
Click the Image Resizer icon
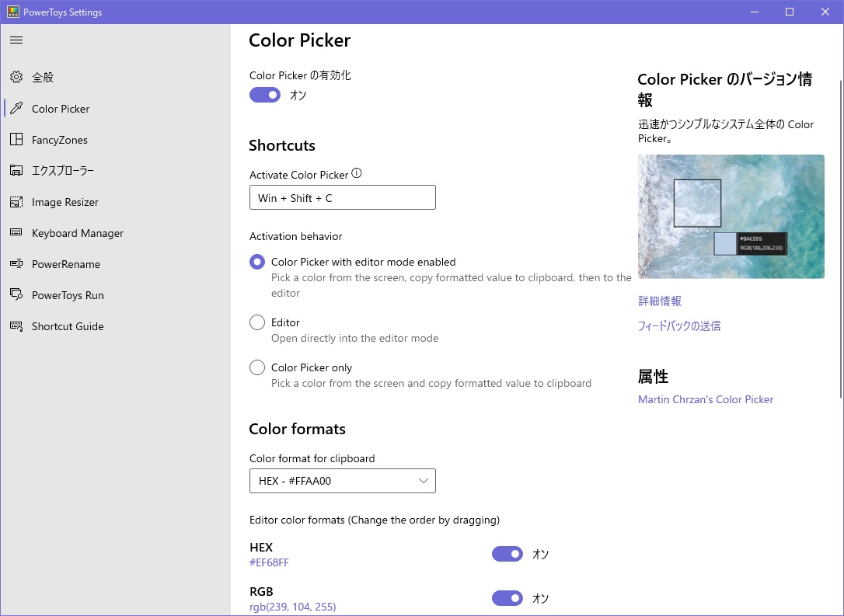pos(16,202)
